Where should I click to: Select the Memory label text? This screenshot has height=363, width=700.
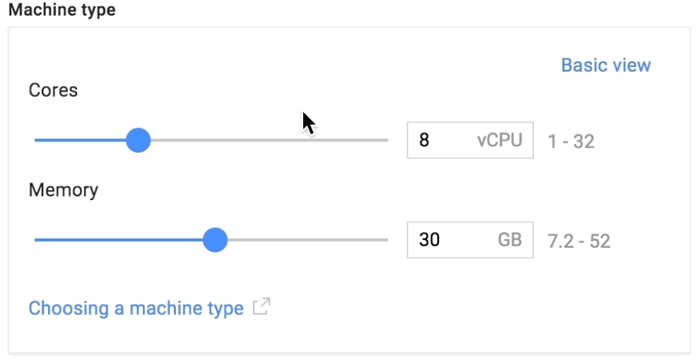pos(63,190)
